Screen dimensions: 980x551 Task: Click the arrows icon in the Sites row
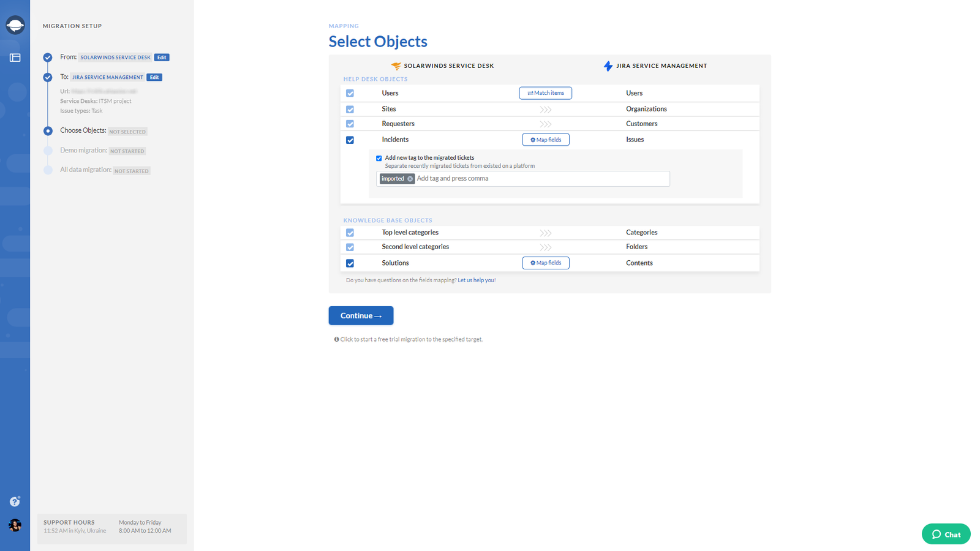point(546,110)
